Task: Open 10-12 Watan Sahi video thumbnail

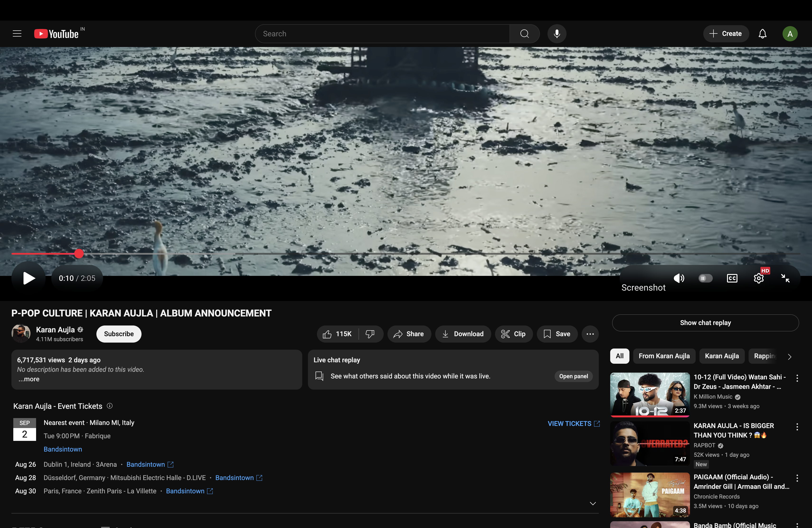Action: (650, 395)
